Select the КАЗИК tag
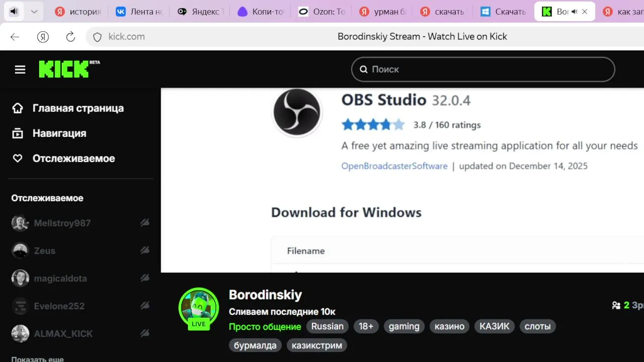644x362 pixels. click(495, 326)
